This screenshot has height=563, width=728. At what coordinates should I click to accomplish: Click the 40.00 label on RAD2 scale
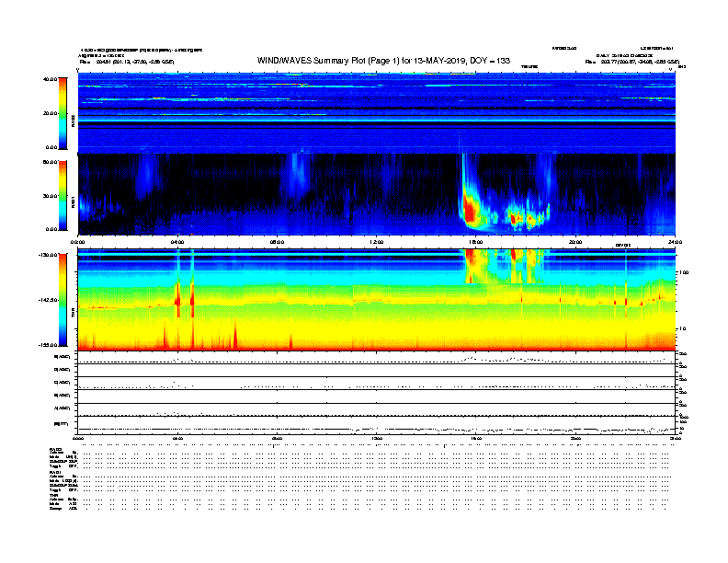pyautogui.click(x=50, y=79)
